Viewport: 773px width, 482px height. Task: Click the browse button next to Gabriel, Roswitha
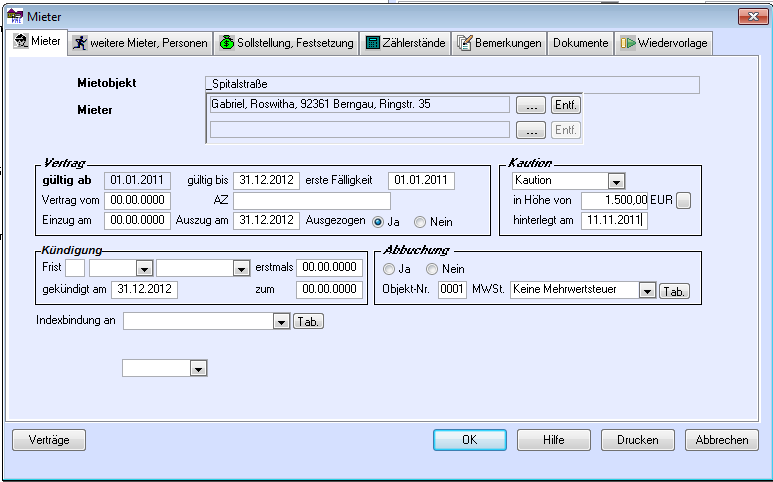click(x=533, y=105)
